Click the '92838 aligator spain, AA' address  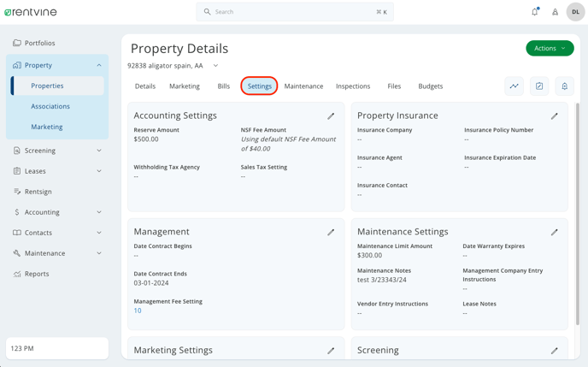pos(165,66)
